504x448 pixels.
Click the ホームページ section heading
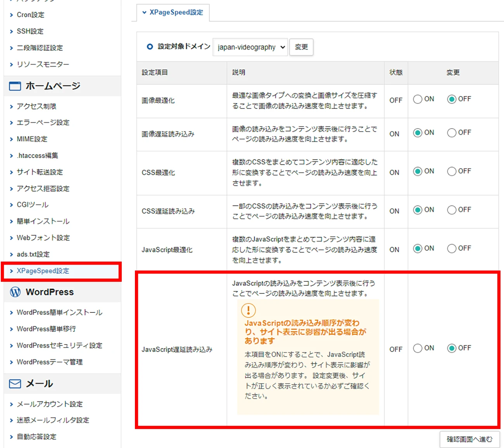point(53,86)
